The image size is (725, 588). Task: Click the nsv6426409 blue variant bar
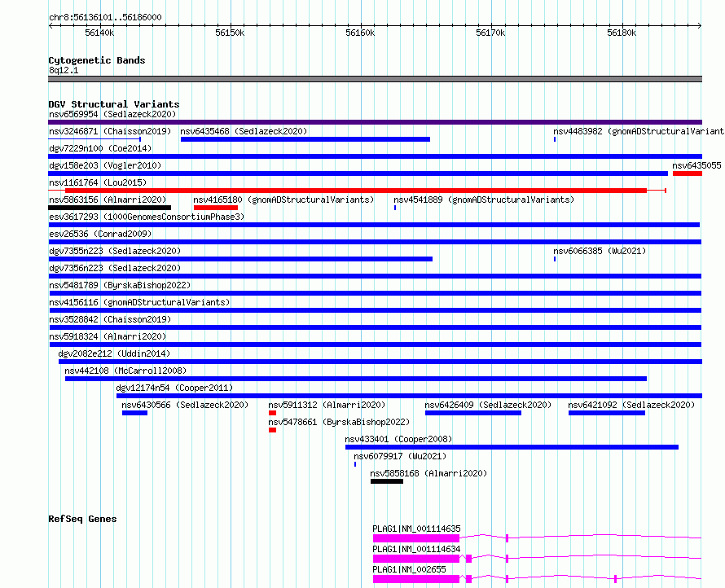[x=473, y=413]
